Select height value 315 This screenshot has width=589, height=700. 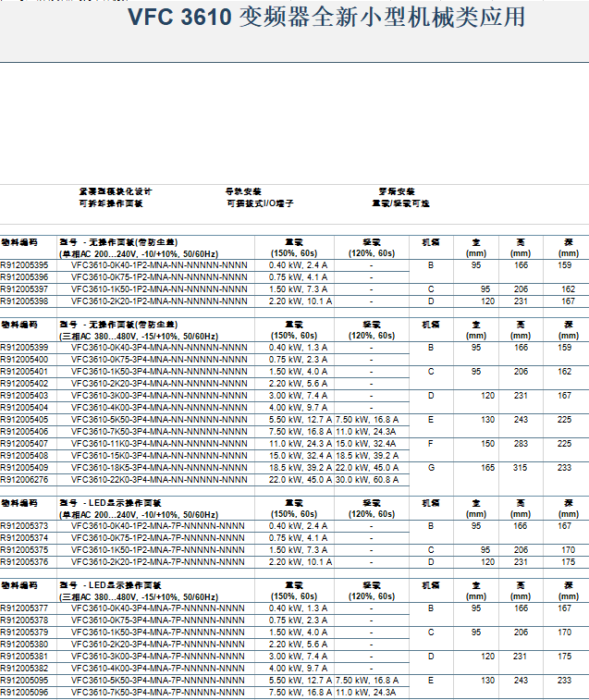coord(521,468)
